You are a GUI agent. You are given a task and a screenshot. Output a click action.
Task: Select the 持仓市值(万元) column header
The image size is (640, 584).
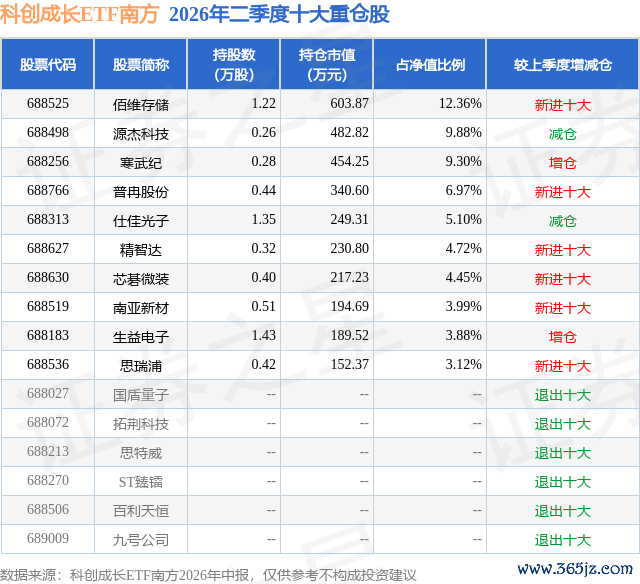(x=327, y=64)
